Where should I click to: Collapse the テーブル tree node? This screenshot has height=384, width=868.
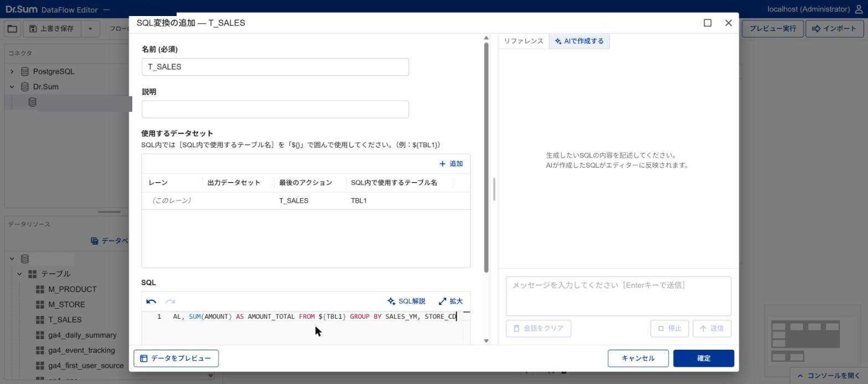click(x=19, y=274)
